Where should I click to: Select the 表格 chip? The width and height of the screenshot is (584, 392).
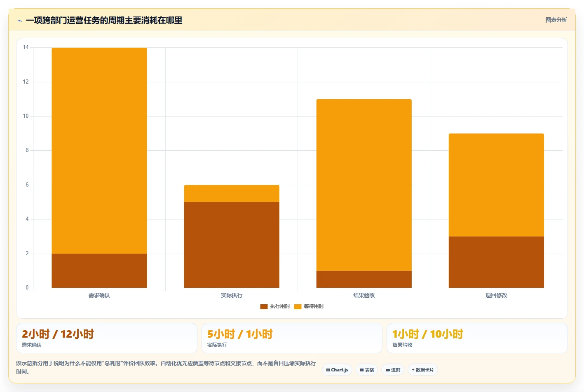367,370
